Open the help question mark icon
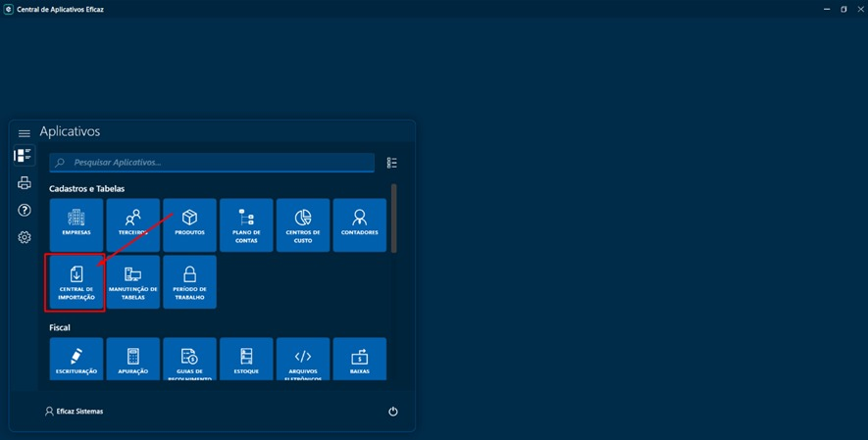Screen dimensions: 868x440 point(25,210)
